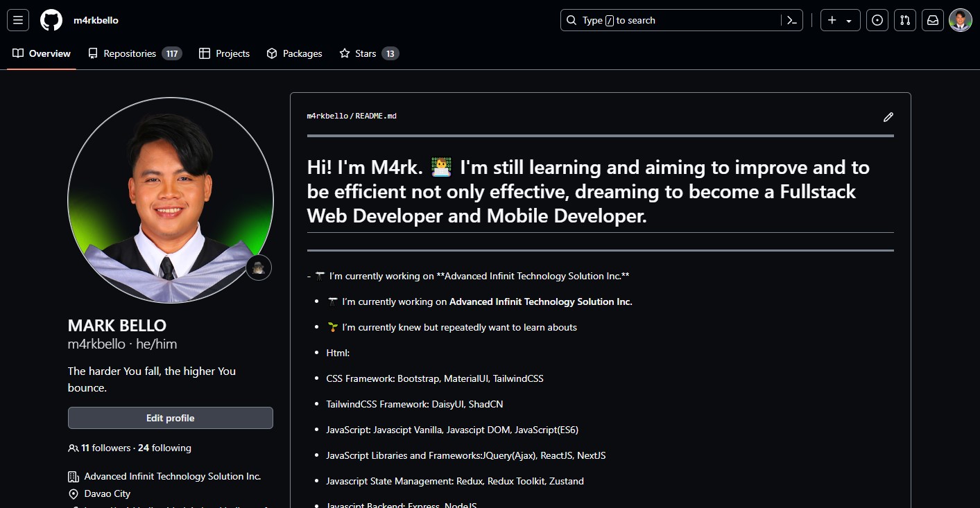Open the command palette icon

click(x=792, y=20)
